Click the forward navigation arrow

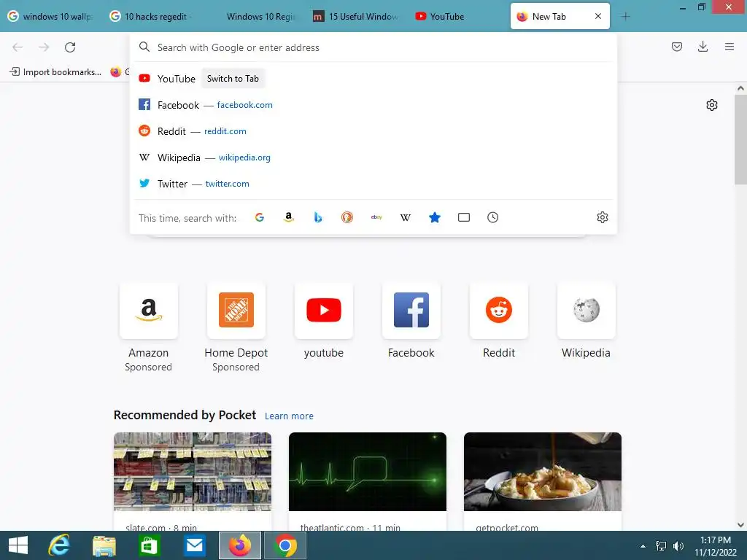tap(44, 47)
